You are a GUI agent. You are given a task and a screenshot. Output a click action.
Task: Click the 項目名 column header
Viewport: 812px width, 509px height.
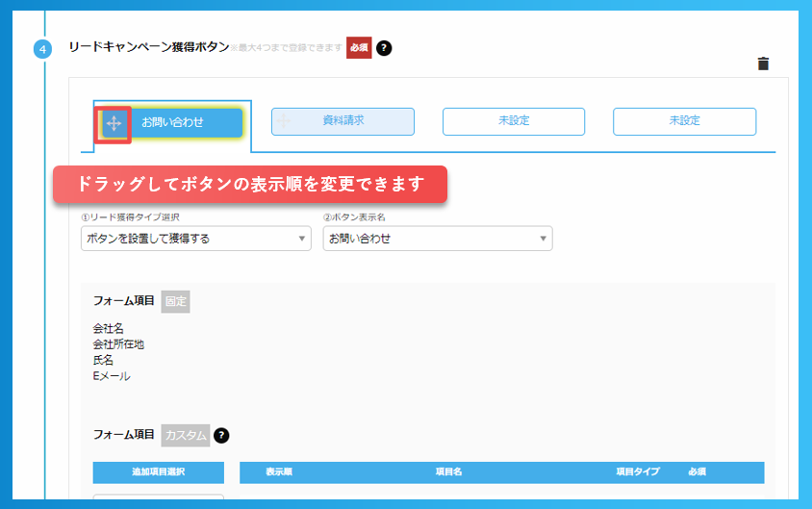click(x=448, y=472)
